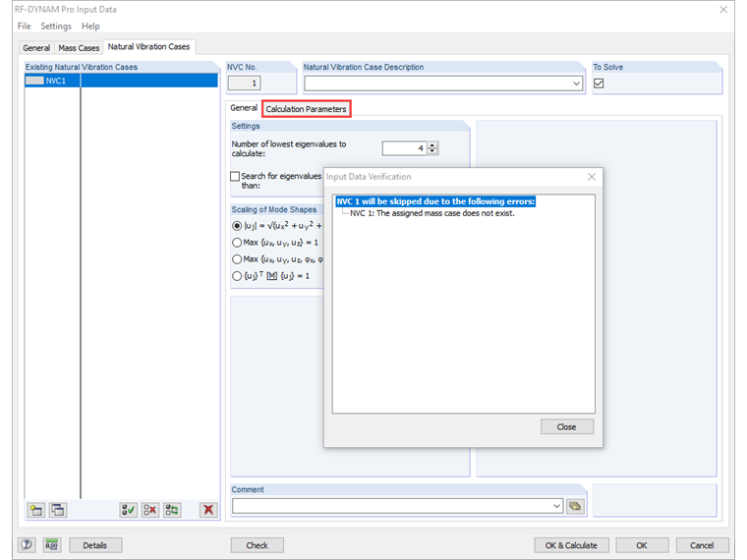Open the Settings menu
747x560 pixels.
[x=56, y=27]
